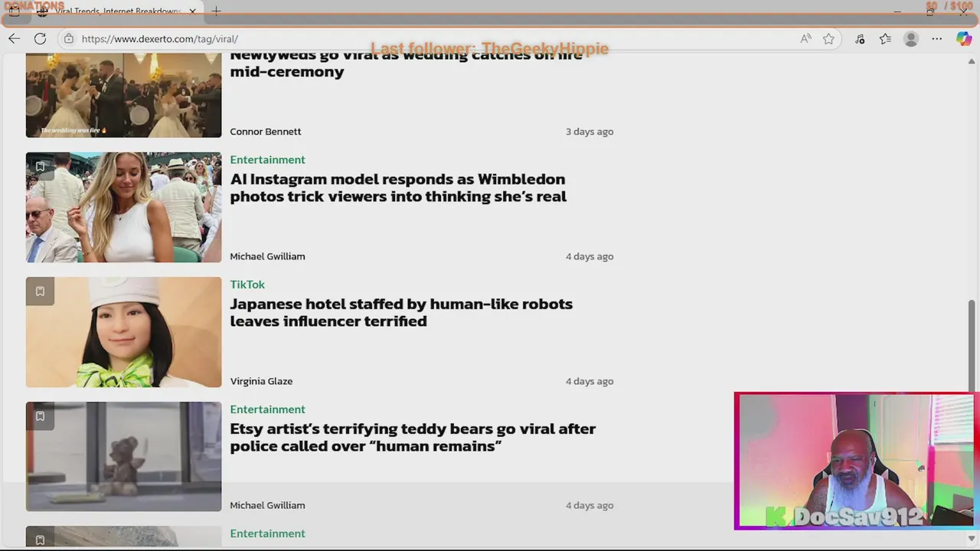980x551 pixels.
Task: Open author Virginia Glaze's page
Action: (261, 381)
